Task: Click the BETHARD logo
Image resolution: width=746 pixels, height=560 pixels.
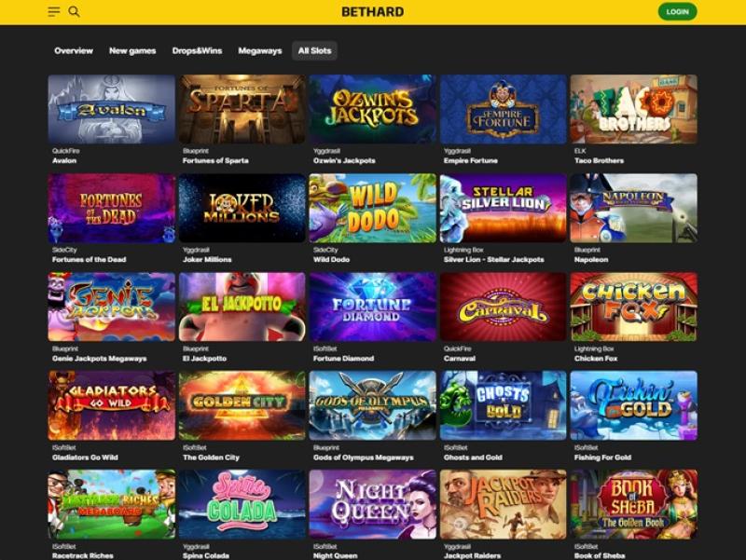Action: click(372, 12)
